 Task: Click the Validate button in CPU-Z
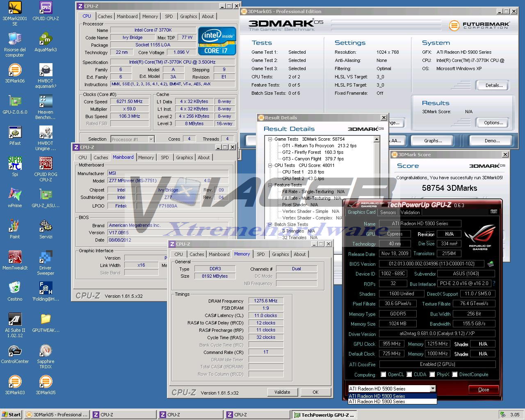pos(282,392)
